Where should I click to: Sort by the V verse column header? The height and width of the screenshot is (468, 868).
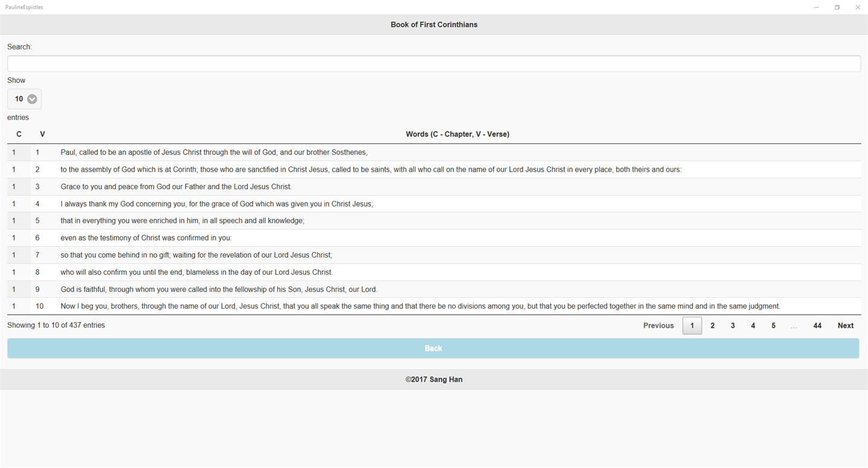tap(42, 134)
